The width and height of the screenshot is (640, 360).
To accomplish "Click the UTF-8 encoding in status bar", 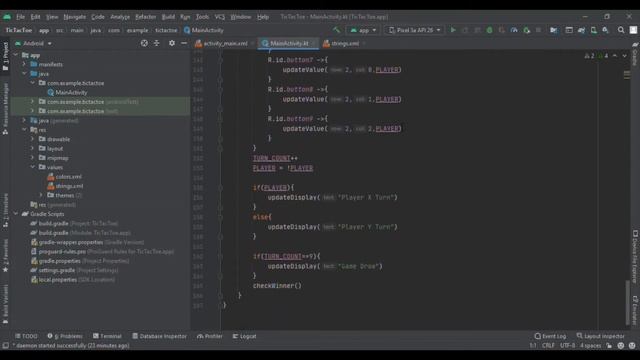I will click(x=567, y=346).
